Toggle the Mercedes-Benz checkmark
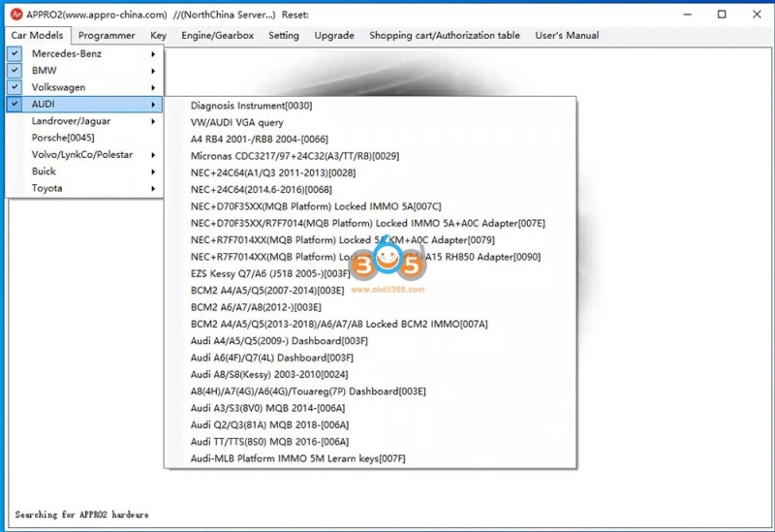 (15, 53)
